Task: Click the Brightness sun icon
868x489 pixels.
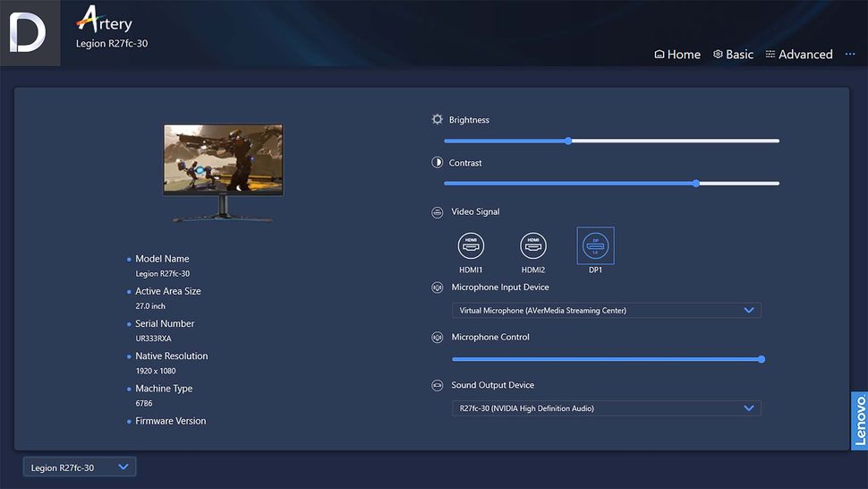Action: pyautogui.click(x=438, y=119)
